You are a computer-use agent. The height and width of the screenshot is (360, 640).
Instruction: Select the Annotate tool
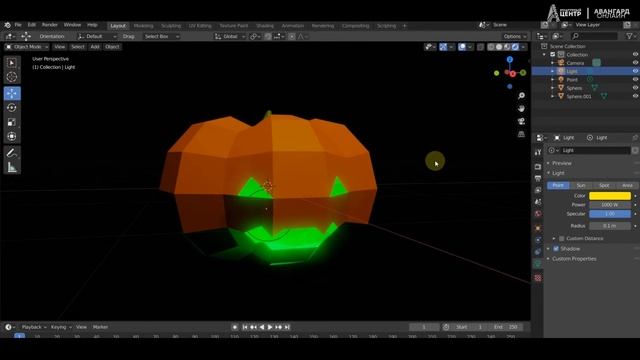click(11, 153)
